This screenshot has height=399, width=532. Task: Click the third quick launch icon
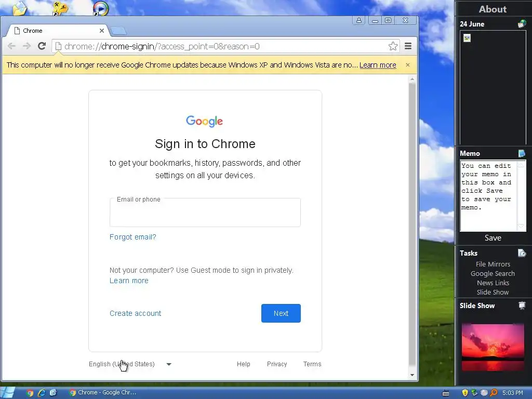tap(53, 393)
